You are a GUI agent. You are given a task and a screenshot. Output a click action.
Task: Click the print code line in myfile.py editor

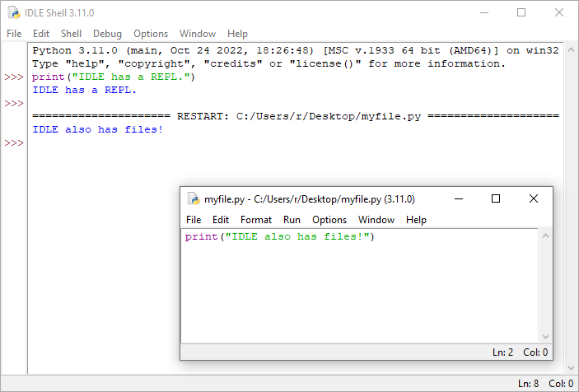coord(279,236)
